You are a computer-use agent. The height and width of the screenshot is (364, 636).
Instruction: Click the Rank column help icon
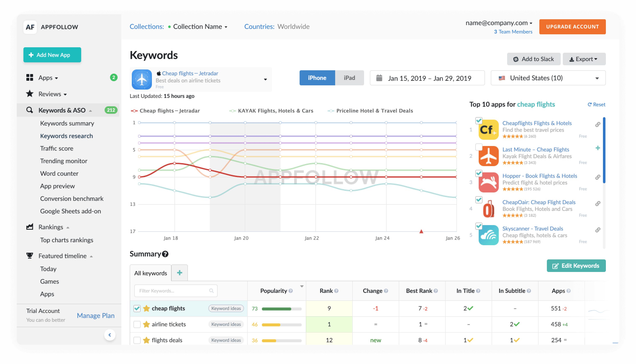(336, 291)
